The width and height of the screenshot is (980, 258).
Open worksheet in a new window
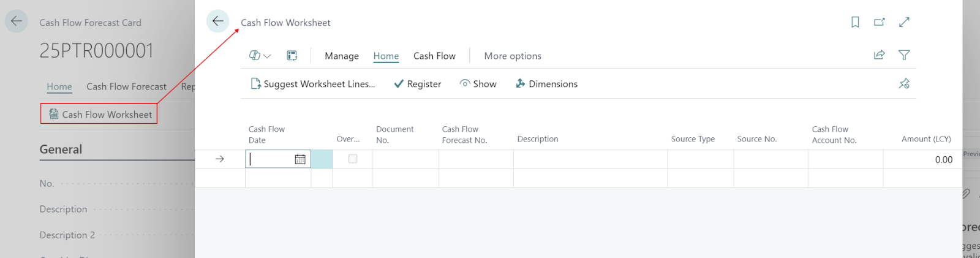(x=879, y=22)
